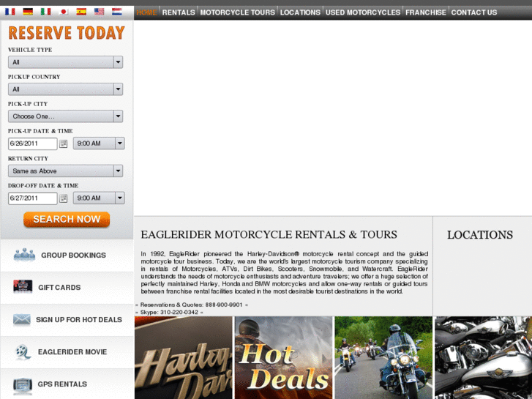The width and height of the screenshot is (532, 399).
Task: Click the GPS Rentals device icon
Action: 23,385
